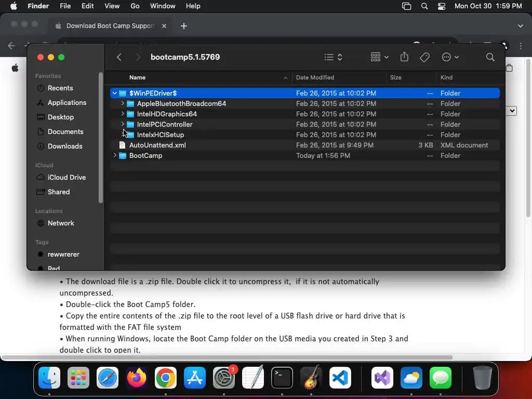Open the Go menu
Screen dimensions: 532x399
pyautogui.click(x=135, y=6)
